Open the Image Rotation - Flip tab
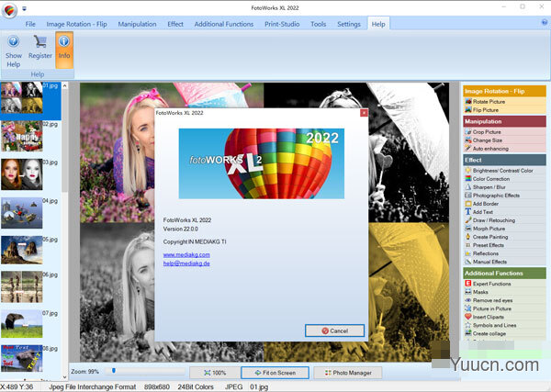The height and width of the screenshot is (392, 551). tap(76, 24)
